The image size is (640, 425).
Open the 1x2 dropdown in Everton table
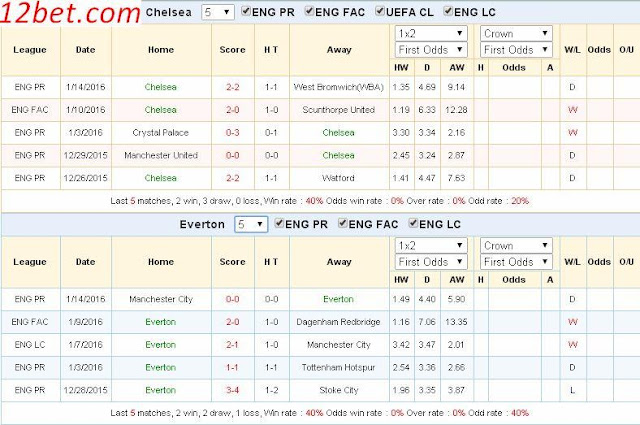tap(431, 245)
